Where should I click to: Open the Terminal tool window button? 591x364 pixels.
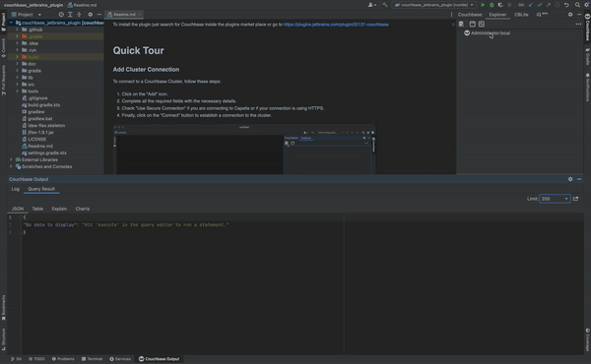pos(92,359)
